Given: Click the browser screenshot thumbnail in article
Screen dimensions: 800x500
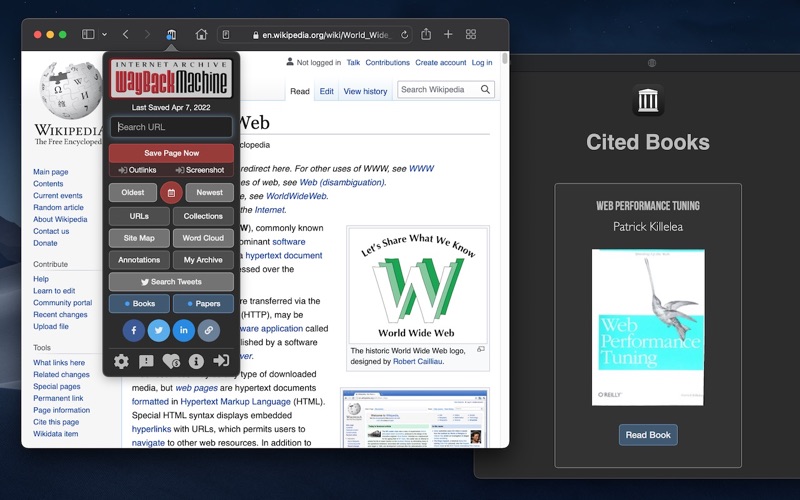Looking at the screenshot, I should (415, 419).
